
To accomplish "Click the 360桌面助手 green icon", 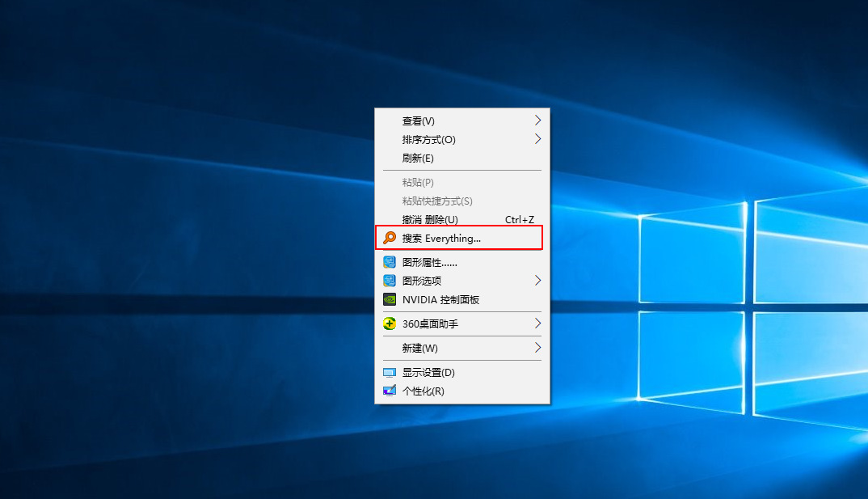I will pyautogui.click(x=390, y=324).
